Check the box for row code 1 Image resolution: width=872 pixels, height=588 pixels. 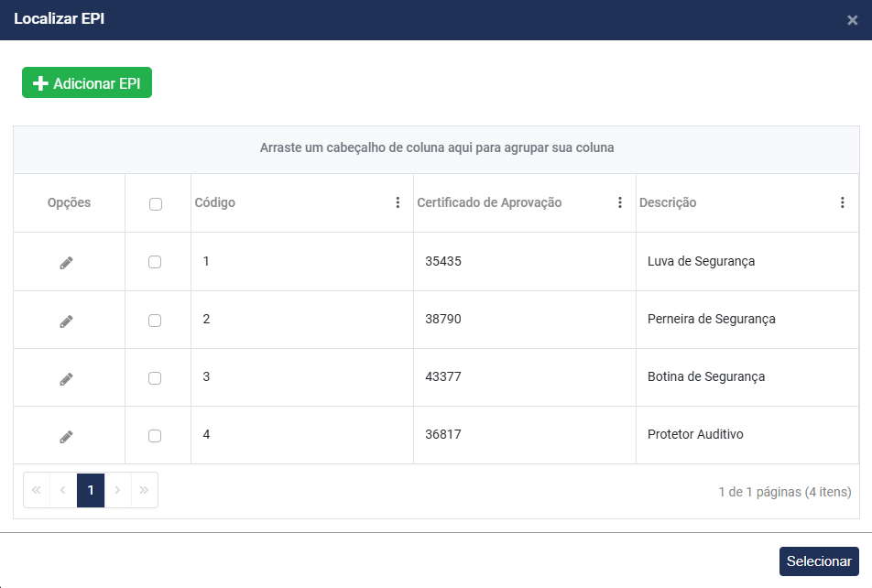tap(155, 262)
